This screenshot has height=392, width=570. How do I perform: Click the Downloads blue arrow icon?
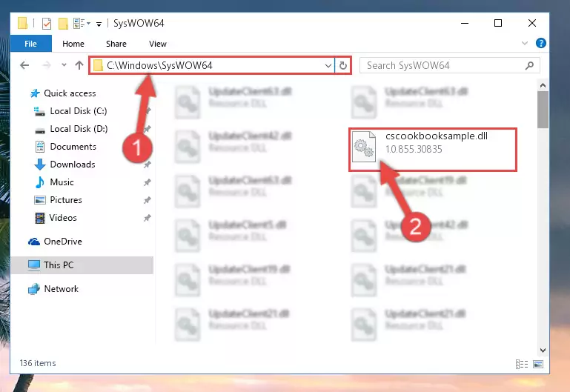click(x=39, y=165)
